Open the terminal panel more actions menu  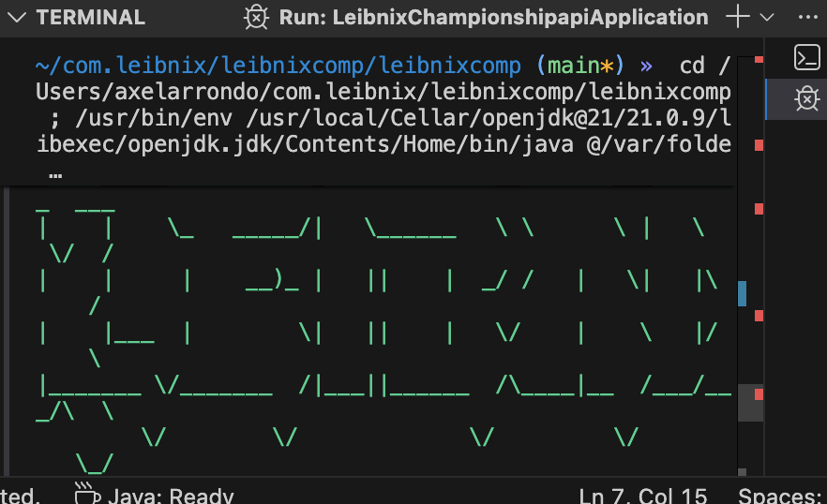tap(806, 17)
